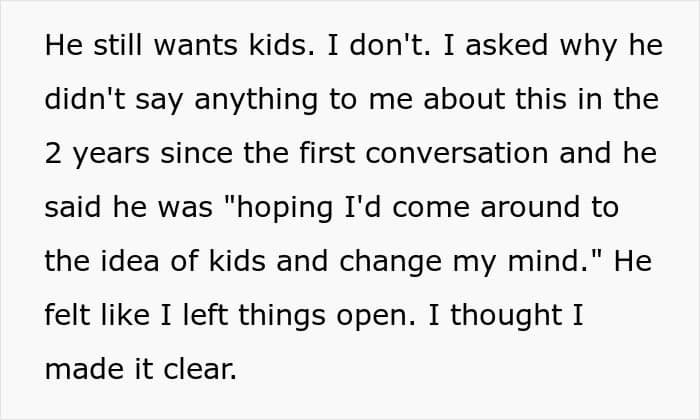The height and width of the screenshot is (420, 700).
Task: Click the words "said he was"
Action: pos(129,207)
